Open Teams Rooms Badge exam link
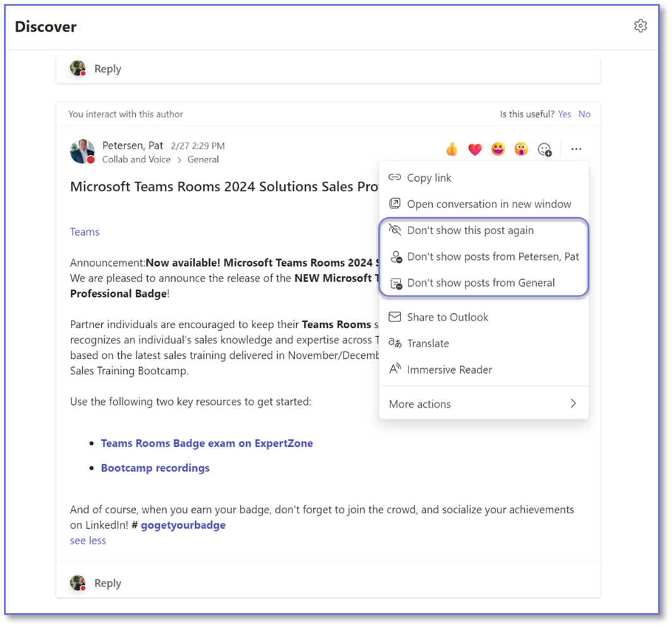Image resolution: width=672 pixels, height=627 pixels. 207,443
